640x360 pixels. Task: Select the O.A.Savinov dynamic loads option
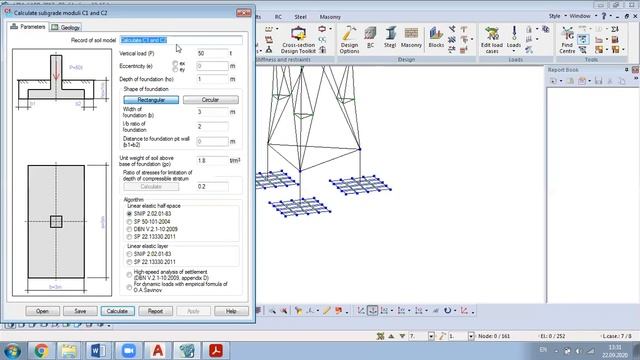click(129, 287)
